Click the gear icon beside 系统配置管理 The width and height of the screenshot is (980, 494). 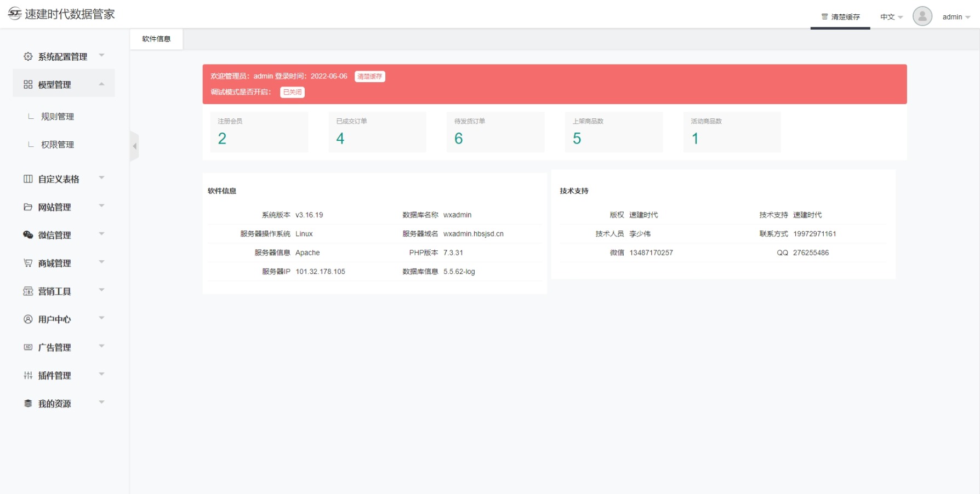click(28, 56)
